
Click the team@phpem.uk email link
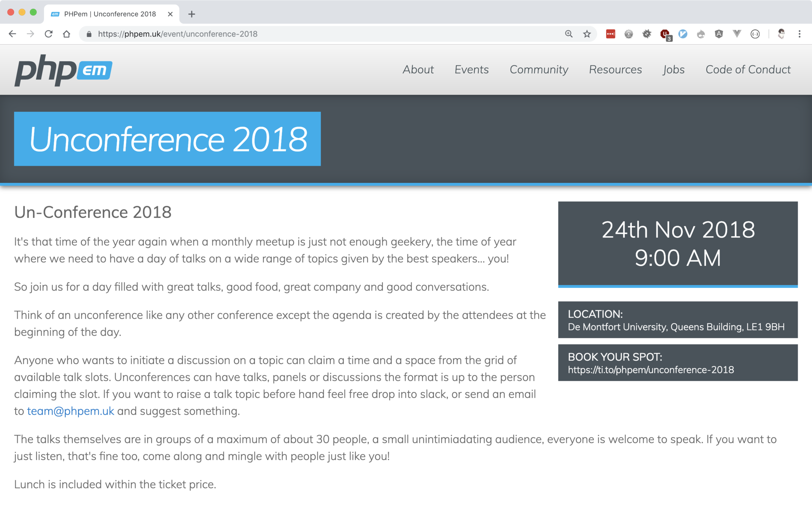click(70, 411)
